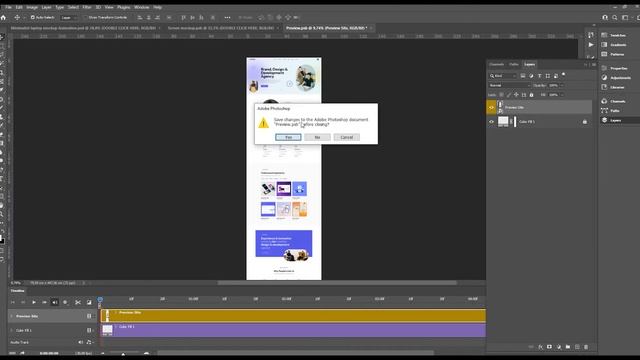The width and height of the screenshot is (640, 360).
Task: Open the Swatches panel icon
Action: pos(604,35)
